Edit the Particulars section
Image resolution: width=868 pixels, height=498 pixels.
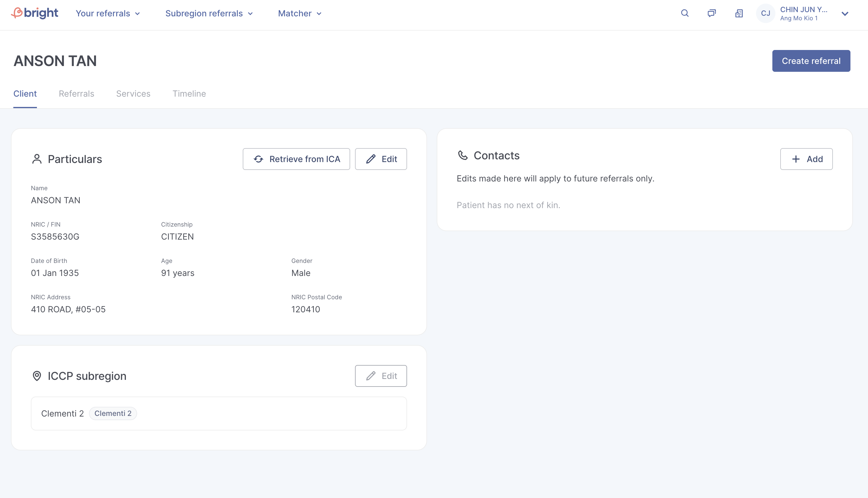click(x=381, y=159)
